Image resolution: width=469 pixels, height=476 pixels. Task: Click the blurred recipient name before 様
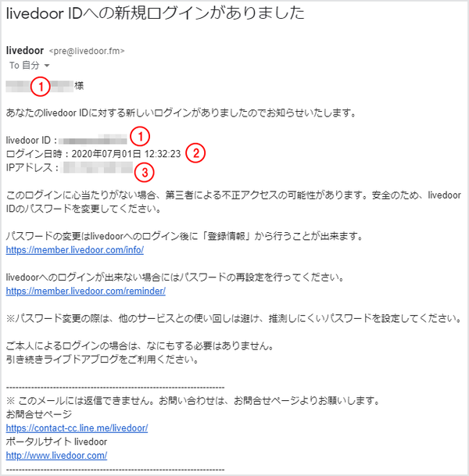(x=39, y=87)
